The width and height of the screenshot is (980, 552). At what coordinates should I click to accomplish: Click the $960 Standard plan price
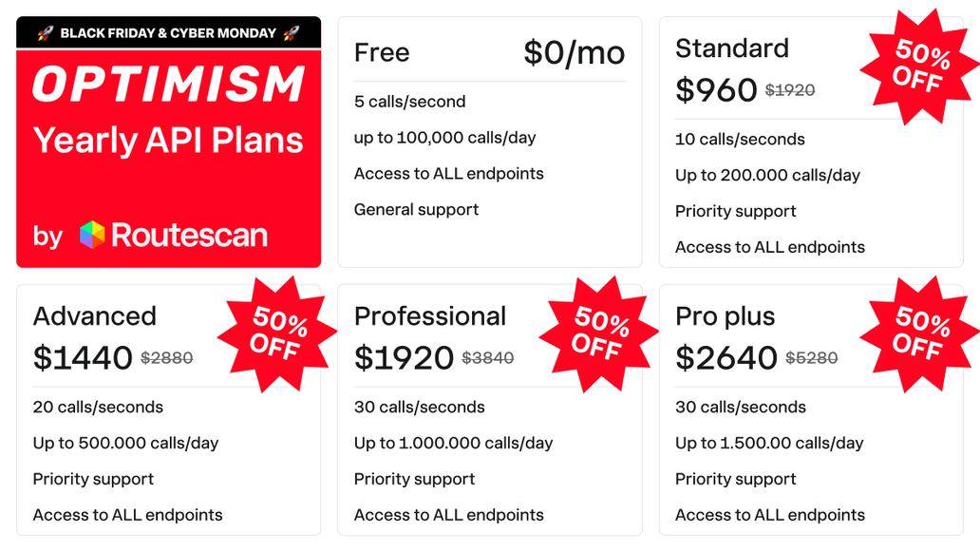716,90
